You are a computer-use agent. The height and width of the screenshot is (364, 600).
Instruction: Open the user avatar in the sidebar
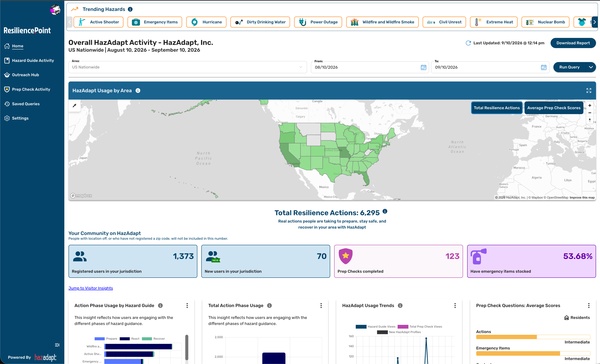[55, 10]
